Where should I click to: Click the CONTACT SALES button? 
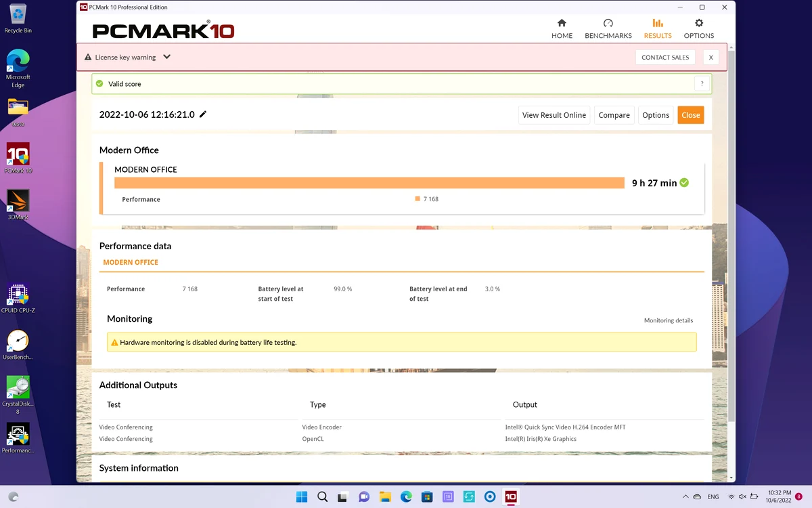click(665, 58)
